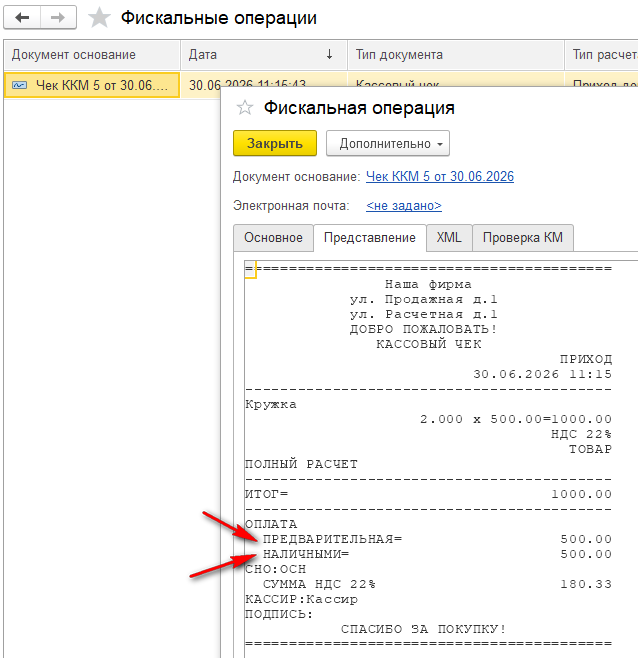Click the ОПЛАТА receipt line
The height and width of the screenshot is (658, 638).
tap(271, 524)
